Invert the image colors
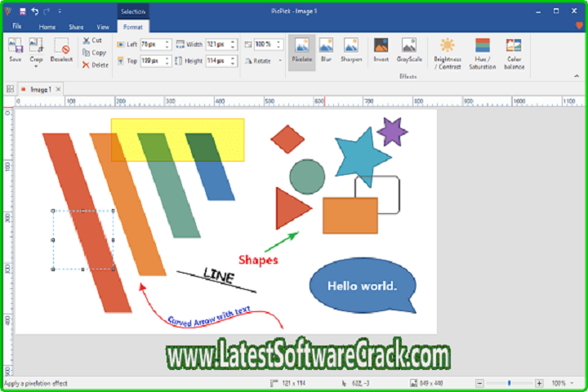Screen dimensions: 588x392 tap(381, 49)
